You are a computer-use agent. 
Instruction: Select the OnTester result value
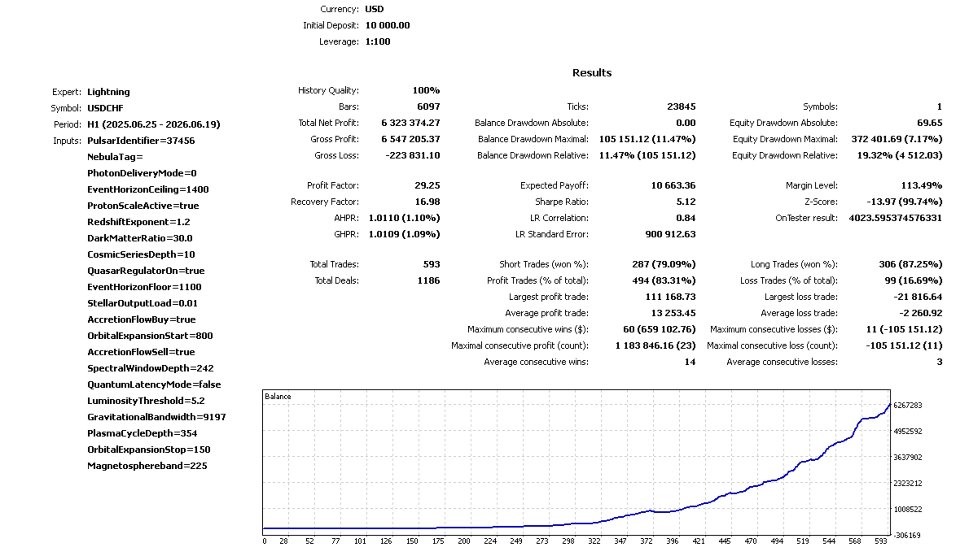[x=895, y=218]
